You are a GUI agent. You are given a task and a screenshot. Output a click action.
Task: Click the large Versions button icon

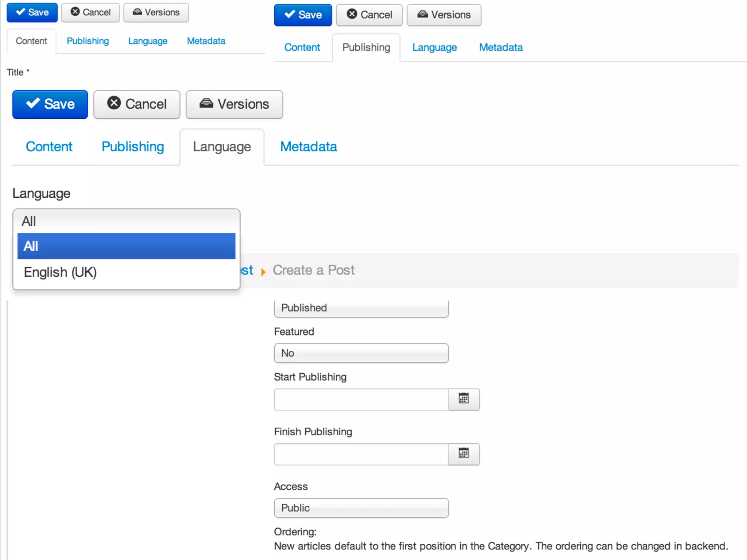206,104
